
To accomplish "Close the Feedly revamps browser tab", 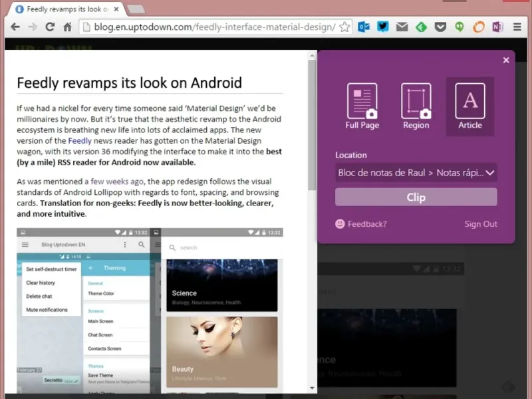I will tap(116, 9).
